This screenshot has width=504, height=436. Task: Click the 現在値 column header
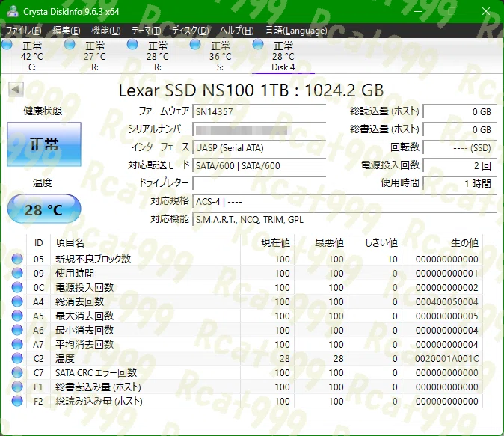pyautogui.click(x=267, y=242)
